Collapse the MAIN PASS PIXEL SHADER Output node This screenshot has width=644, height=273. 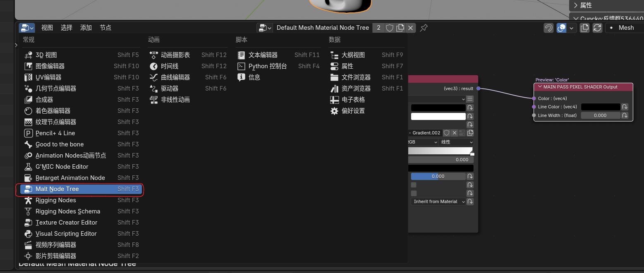pyautogui.click(x=539, y=87)
